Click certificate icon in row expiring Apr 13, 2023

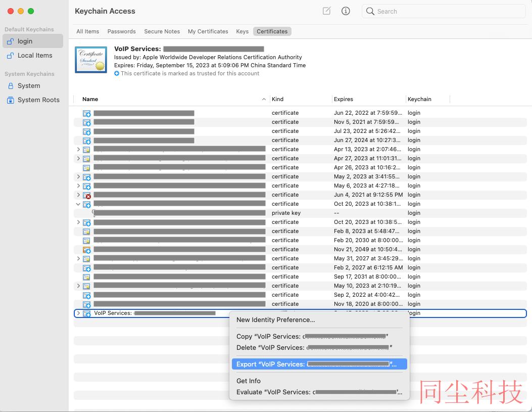[x=86, y=150]
